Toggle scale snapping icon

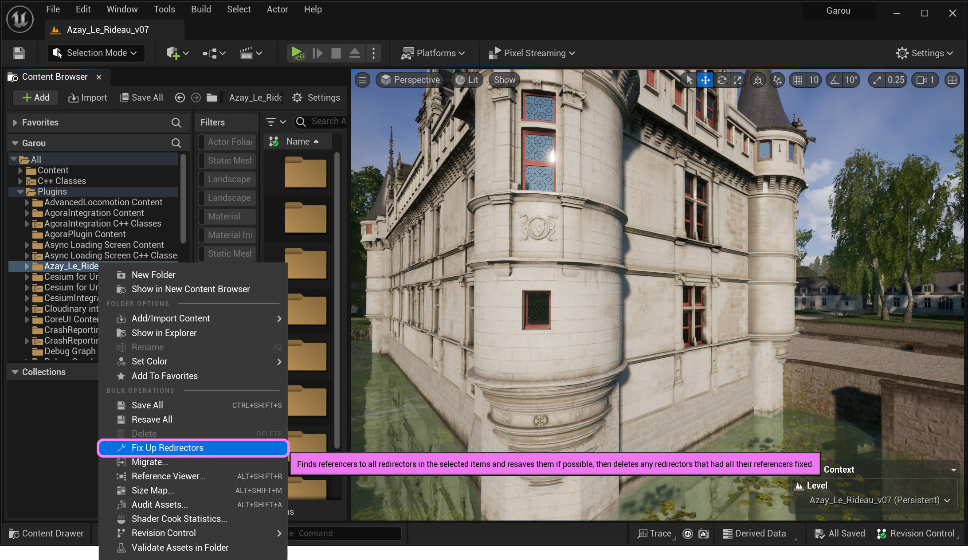click(877, 80)
